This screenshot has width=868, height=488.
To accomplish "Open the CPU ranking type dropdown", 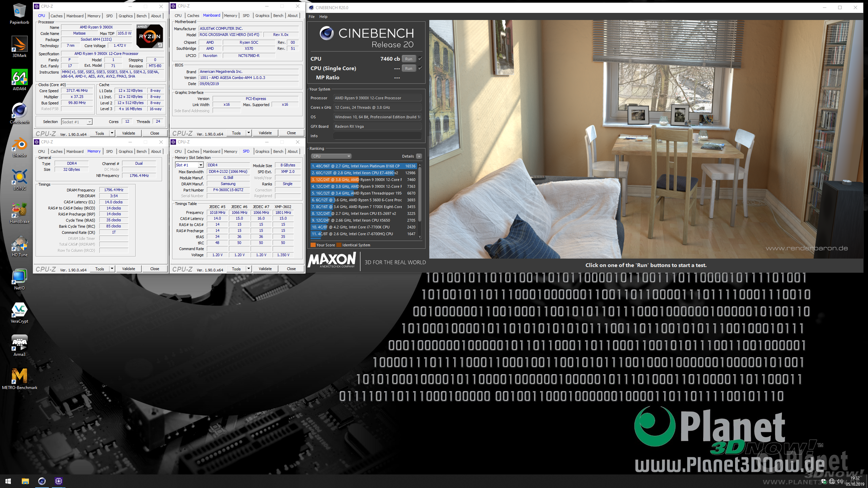I will pos(331,156).
